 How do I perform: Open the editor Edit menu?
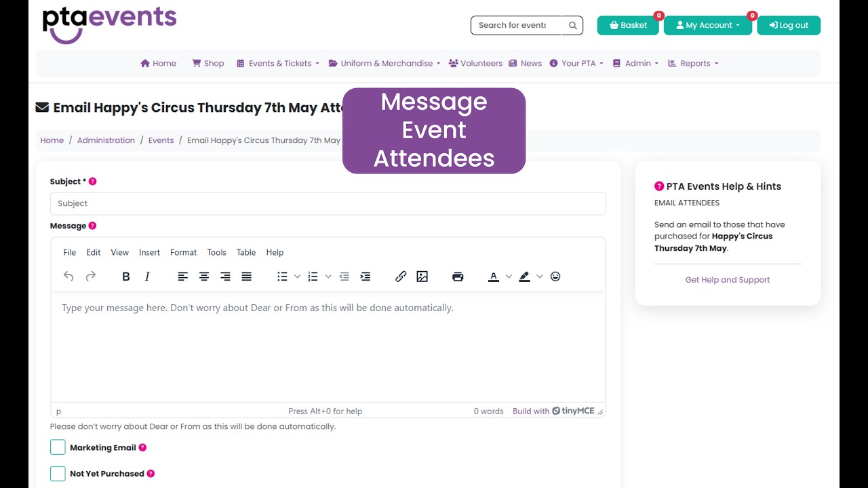94,252
